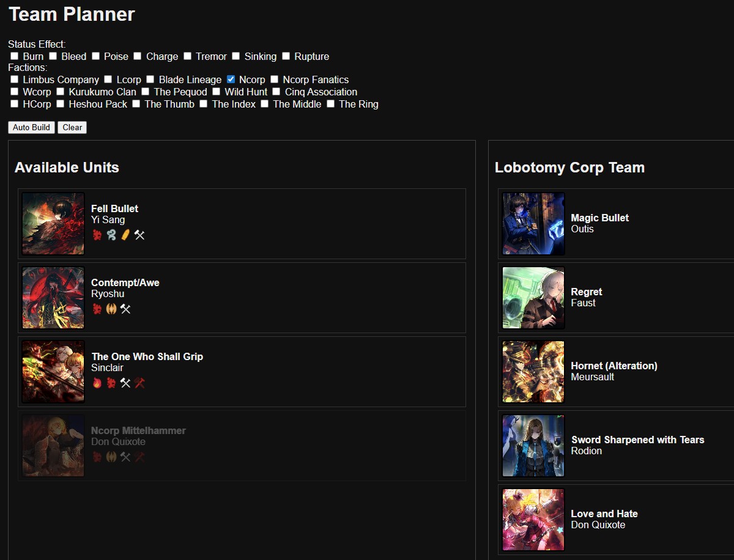The image size is (734, 560).
Task: Enable the Sinking status checkbox
Action: (235, 56)
